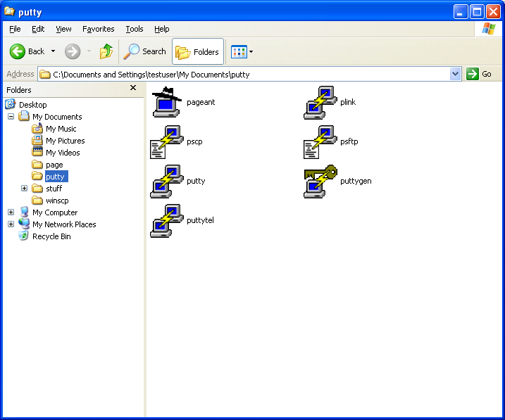Click the puttygen file name label
505x420 pixels.
pos(356,181)
